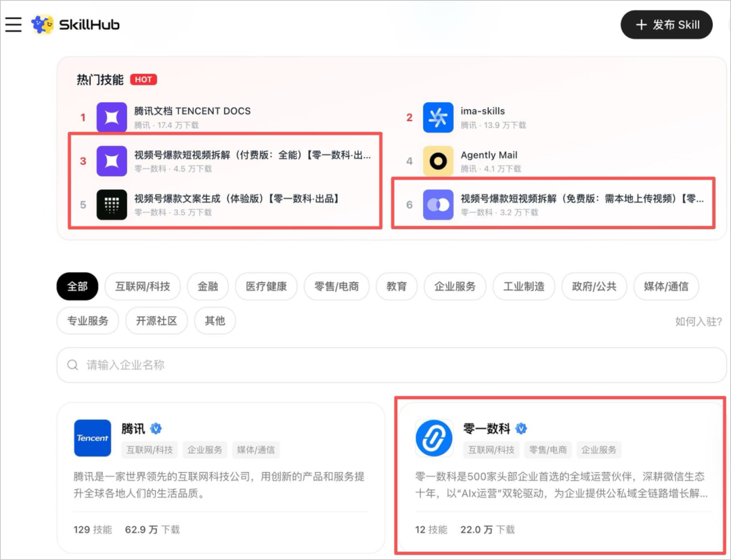Screen dimensions: 731x560
Task: Click 互联网/科技 tag on 腾讯 card
Action: coord(150,450)
